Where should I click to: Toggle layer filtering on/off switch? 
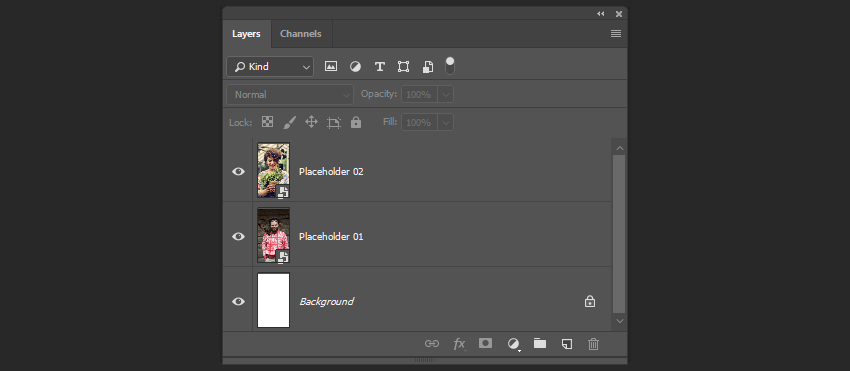tap(449, 66)
